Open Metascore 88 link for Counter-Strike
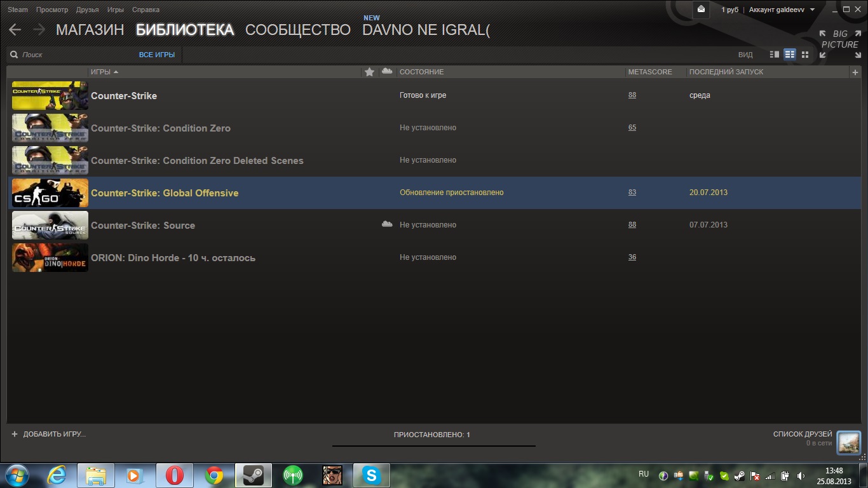 [632, 95]
